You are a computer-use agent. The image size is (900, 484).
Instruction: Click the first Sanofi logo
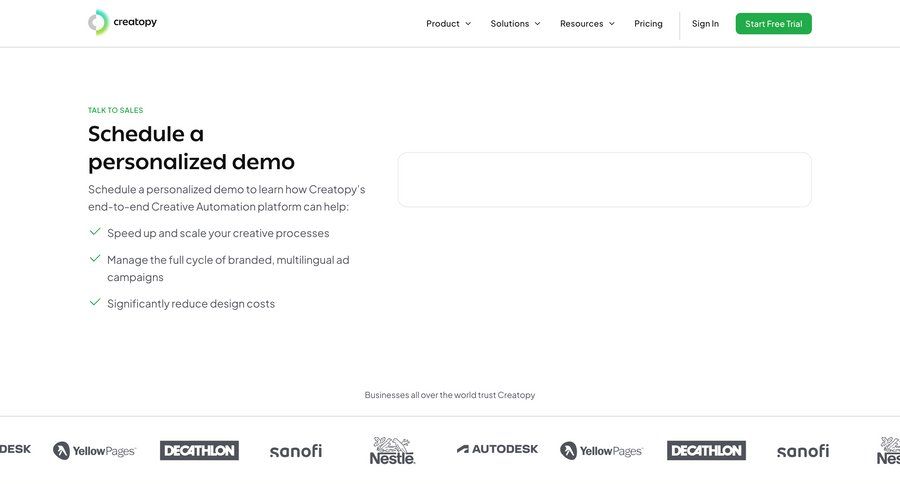296,451
